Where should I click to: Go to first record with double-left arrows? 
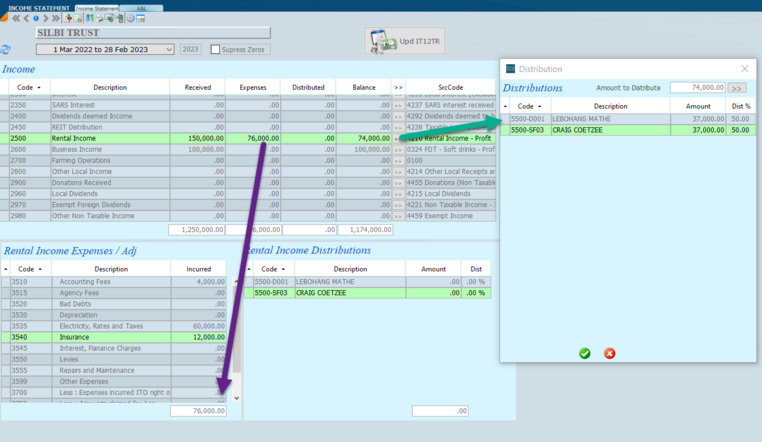tap(15, 18)
